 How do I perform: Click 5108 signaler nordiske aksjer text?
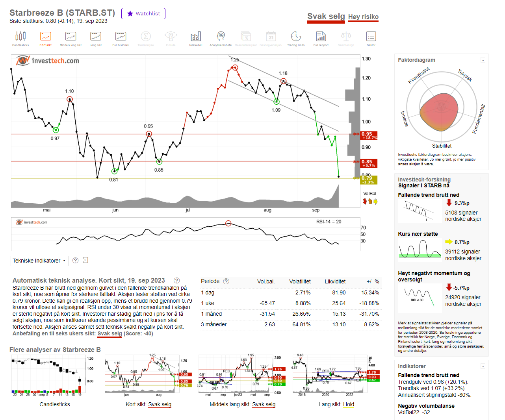pyautogui.click(x=463, y=216)
